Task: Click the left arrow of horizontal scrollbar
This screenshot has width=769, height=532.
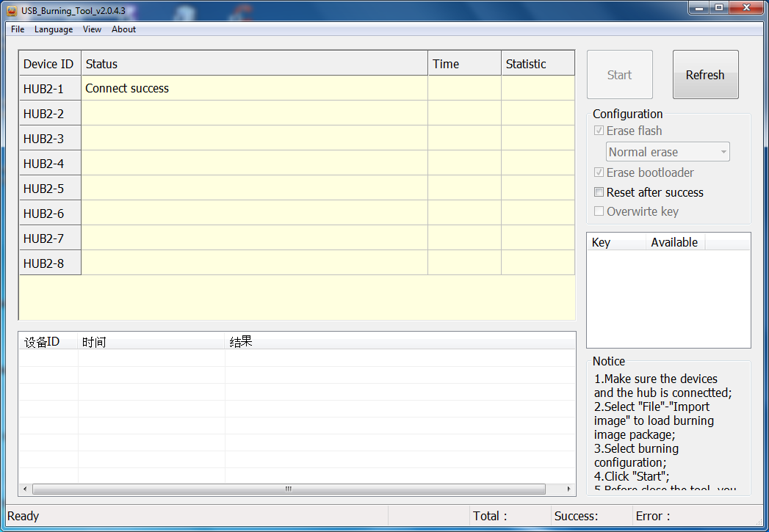Action: pos(25,489)
